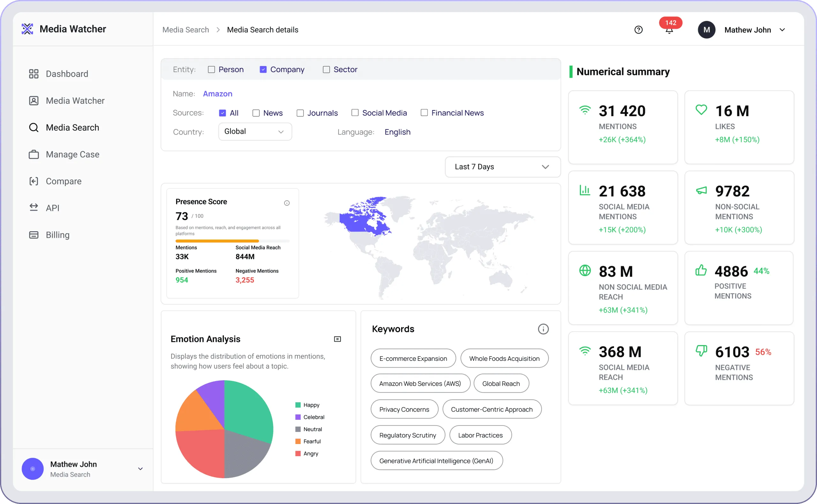
Task: Open the help question mark icon
Action: pyautogui.click(x=638, y=30)
